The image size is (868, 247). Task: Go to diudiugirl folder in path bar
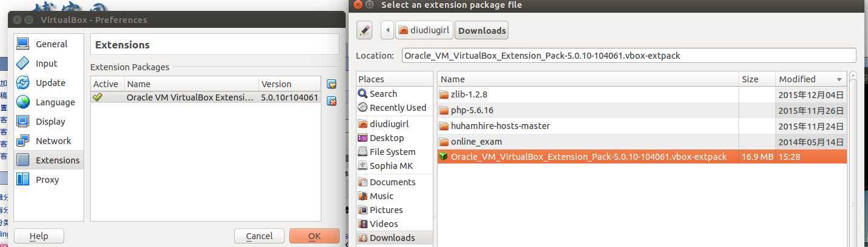pyautogui.click(x=424, y=30)
